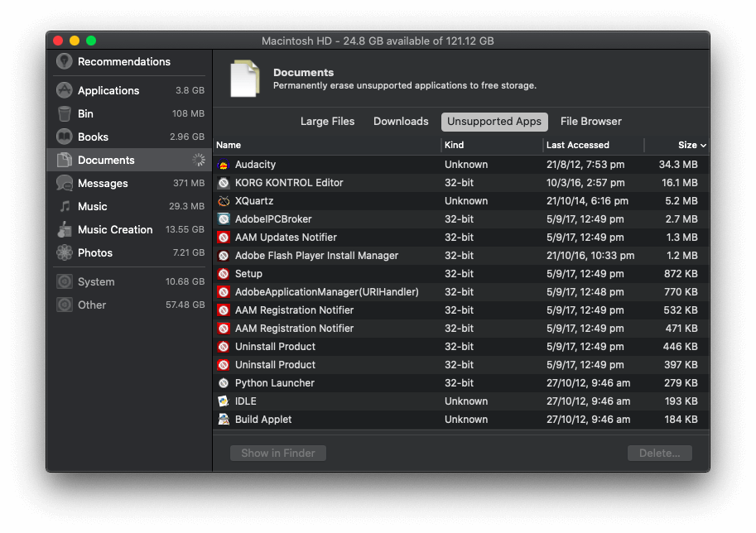This screenshot has height=533, width=756.
Task: Click the IDLE app icon
Action: click(x=224, y=401)
